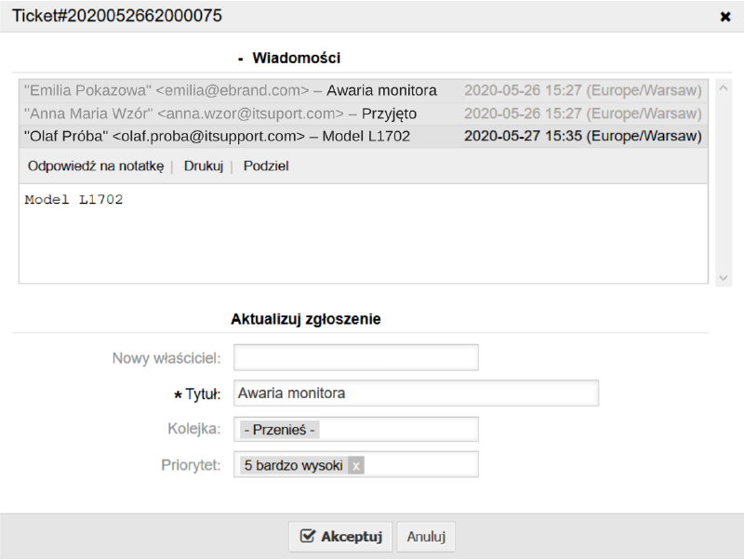Image resolution: width=745 pixels, height=560 pixels.
Task: Open the Nowy właściciel selection field
Action: 356,357
